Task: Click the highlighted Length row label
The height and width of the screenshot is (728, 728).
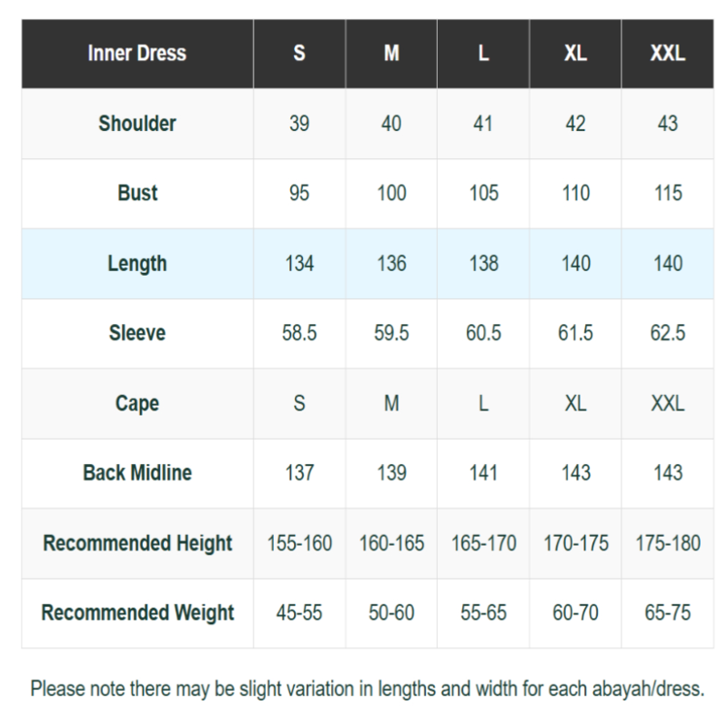Action: 136,264
